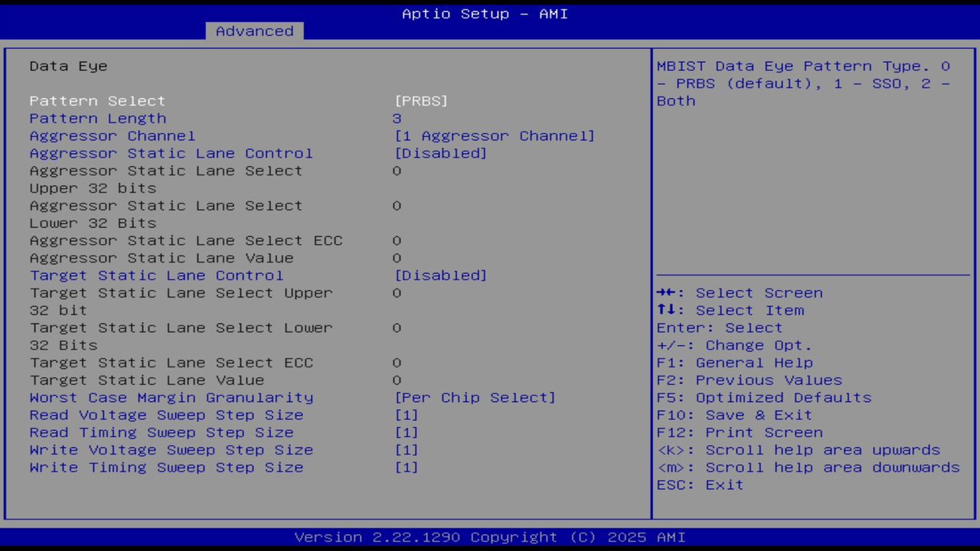The height and width of the screenshot is (551, 980).
Task: Switch to the Advanced tab
Action: (x=253, y=31)
